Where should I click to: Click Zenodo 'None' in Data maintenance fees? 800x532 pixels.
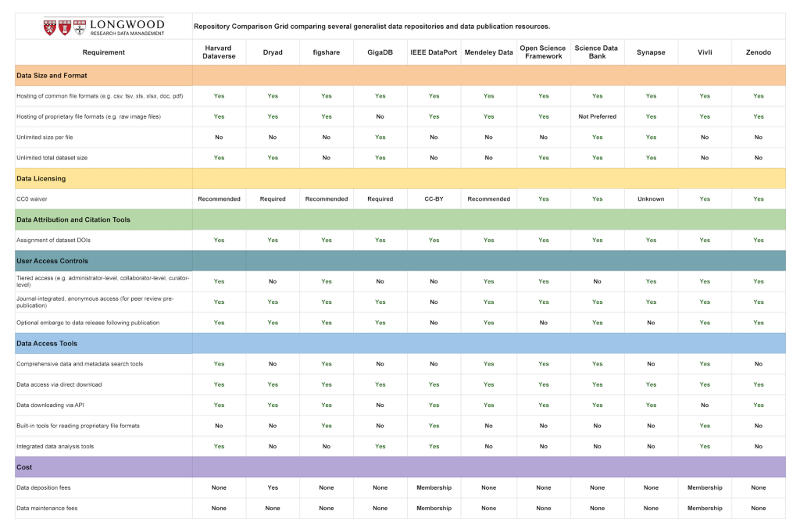coord(758,509)
